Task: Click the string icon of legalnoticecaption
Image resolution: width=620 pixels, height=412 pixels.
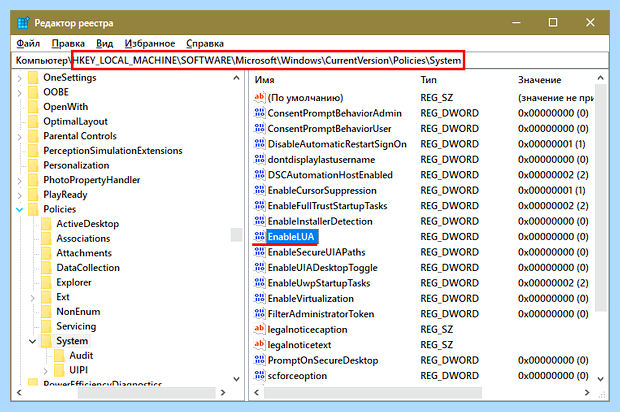Action: tap(259, 329)
